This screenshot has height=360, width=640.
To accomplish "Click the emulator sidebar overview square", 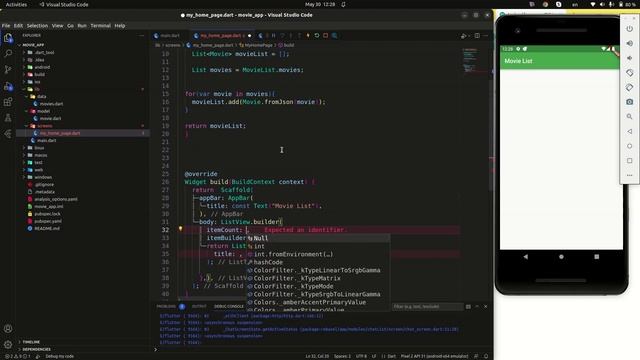I will click(x=629, y=161).
